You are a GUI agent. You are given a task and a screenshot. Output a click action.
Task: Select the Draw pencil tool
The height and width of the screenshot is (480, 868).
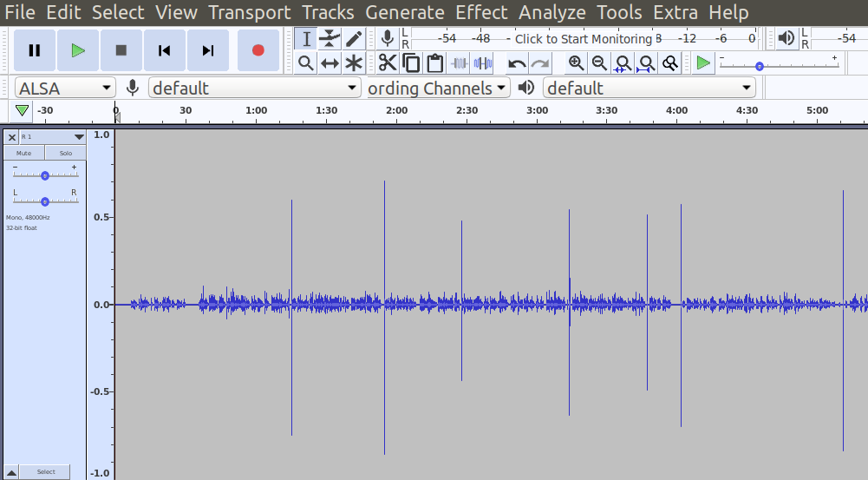pyautogui.click(x=354, y=39)
